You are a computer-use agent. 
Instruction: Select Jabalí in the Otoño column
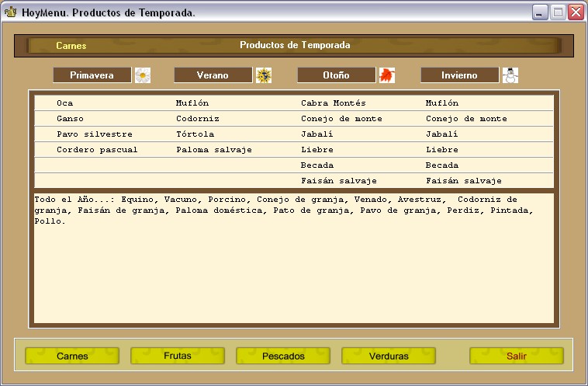coord(316,134)
